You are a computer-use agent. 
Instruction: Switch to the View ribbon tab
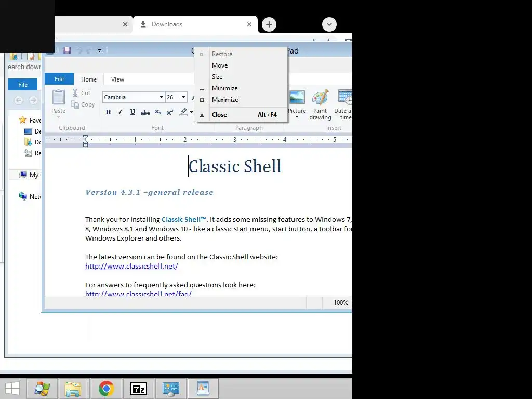[x=117, y=79]
